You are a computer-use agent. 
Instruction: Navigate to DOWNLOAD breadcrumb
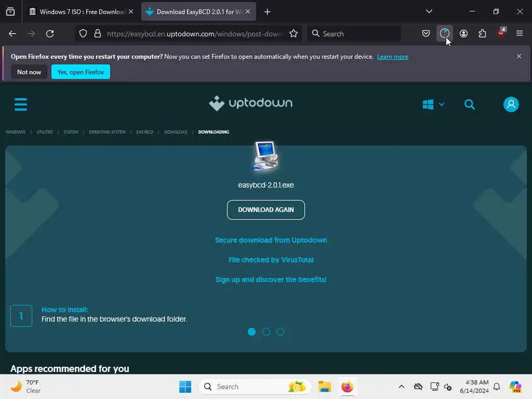(176, 132)
